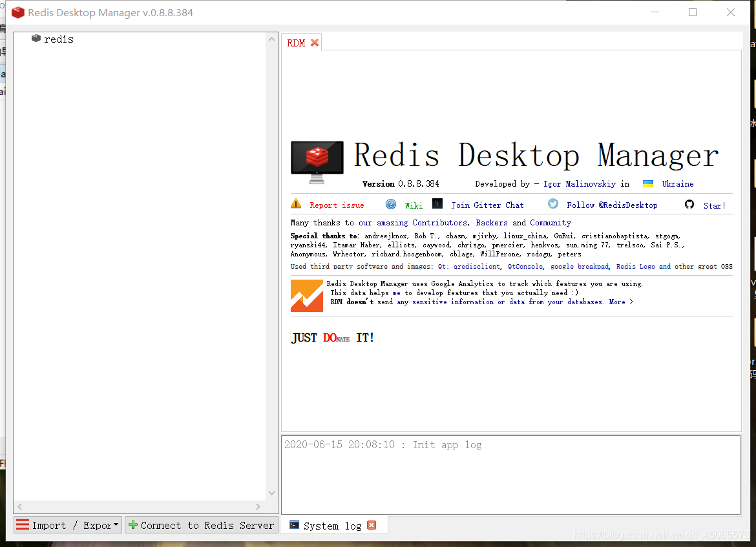Open the Wiki link
Image resolution: width=756 pixels, height=547 pixels.
tap(413, 206)
